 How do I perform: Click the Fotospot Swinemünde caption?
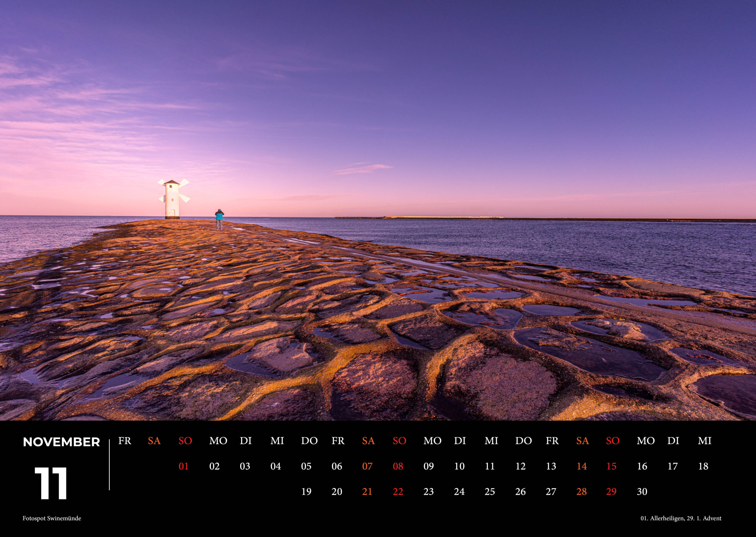click(x=52, y=518)
